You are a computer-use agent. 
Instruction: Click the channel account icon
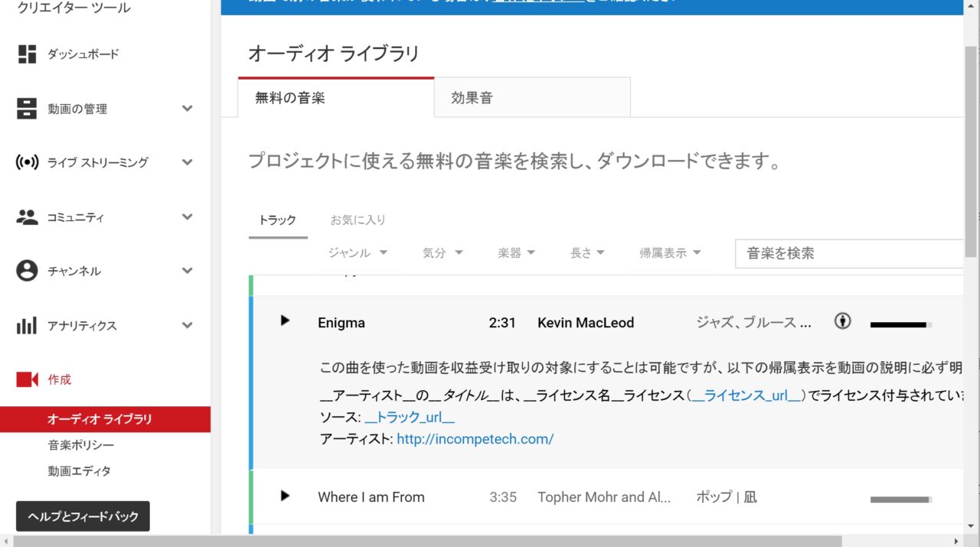(x=27, y=271)
